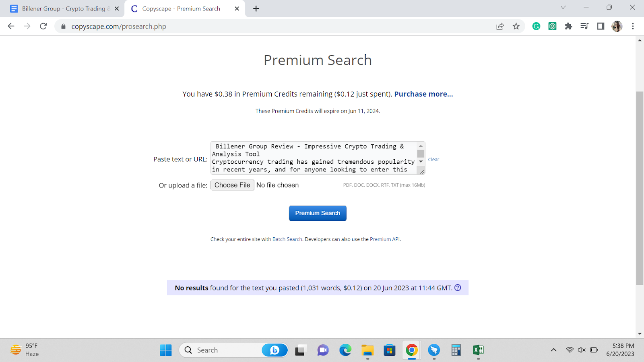The width and height of the screenshot is (644, 362).
Task: Share this page via the share icon
Action: [500, 27]
